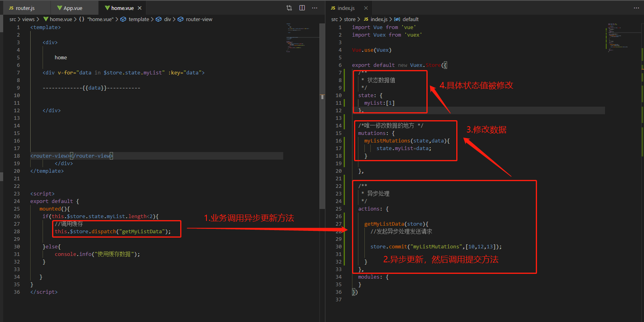Viewport: 644px width, 322px height.
Task: Open more actions menu for right editor group
Action: pos(636,8)
